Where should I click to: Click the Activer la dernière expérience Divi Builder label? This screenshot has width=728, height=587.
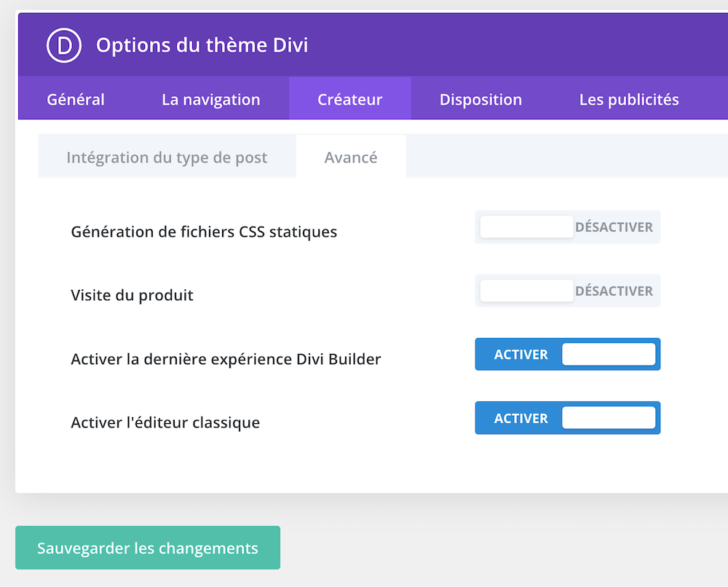point(226,359)
